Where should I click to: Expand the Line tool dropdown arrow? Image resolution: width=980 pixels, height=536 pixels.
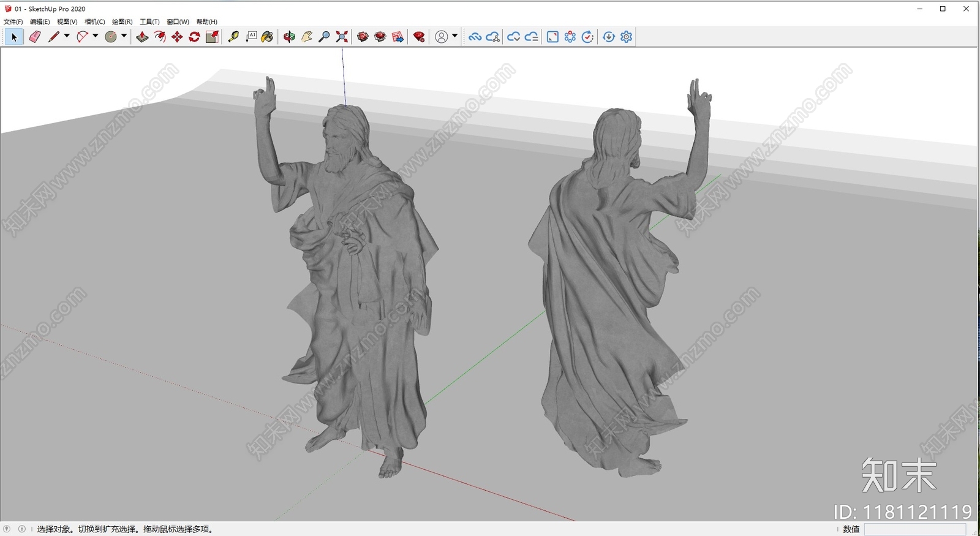tap(67, 36)
